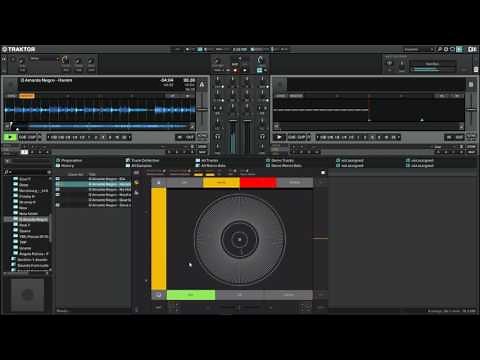Click the master volume knob in the mixer header
The image size is (480, 360).
[217, 61]
